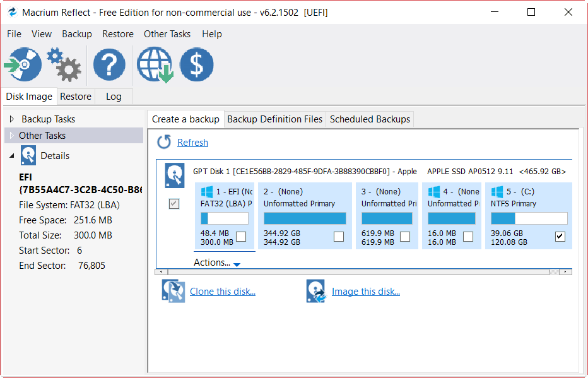This screenshot has height=378, width=588.
Task: Click the circular refresh arrow icon
Action: [164, 142]
